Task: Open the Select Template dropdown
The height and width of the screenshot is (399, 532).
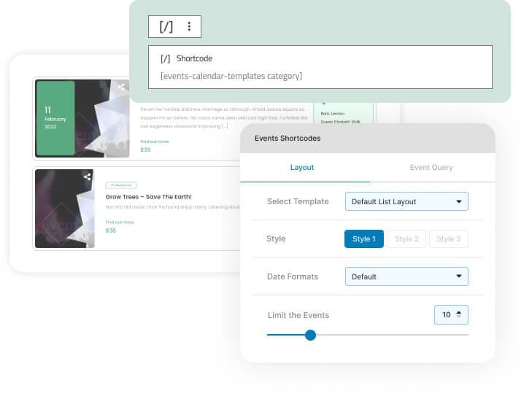Action: coord(406,201)
